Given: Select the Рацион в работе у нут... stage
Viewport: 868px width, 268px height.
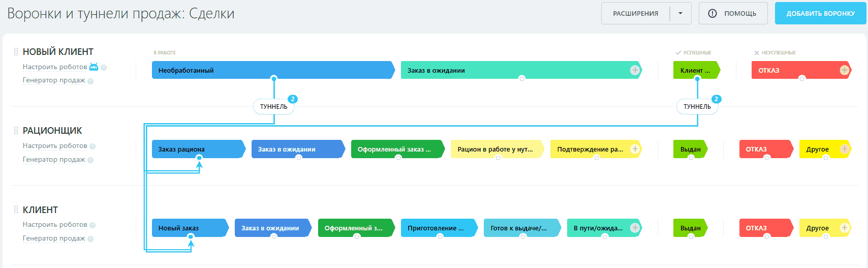Looking at the screenshot, I should (495, 149).
